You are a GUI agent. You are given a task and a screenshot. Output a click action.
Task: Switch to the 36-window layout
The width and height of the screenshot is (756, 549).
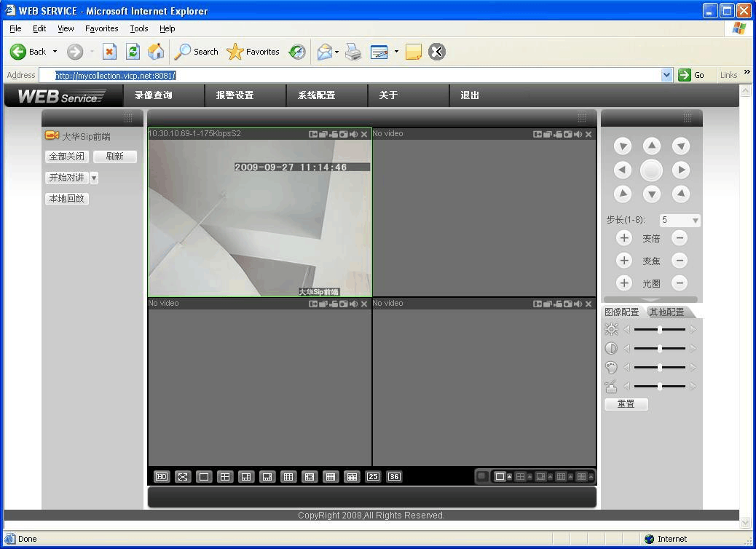pyautogui.click(x=394, y=477)
